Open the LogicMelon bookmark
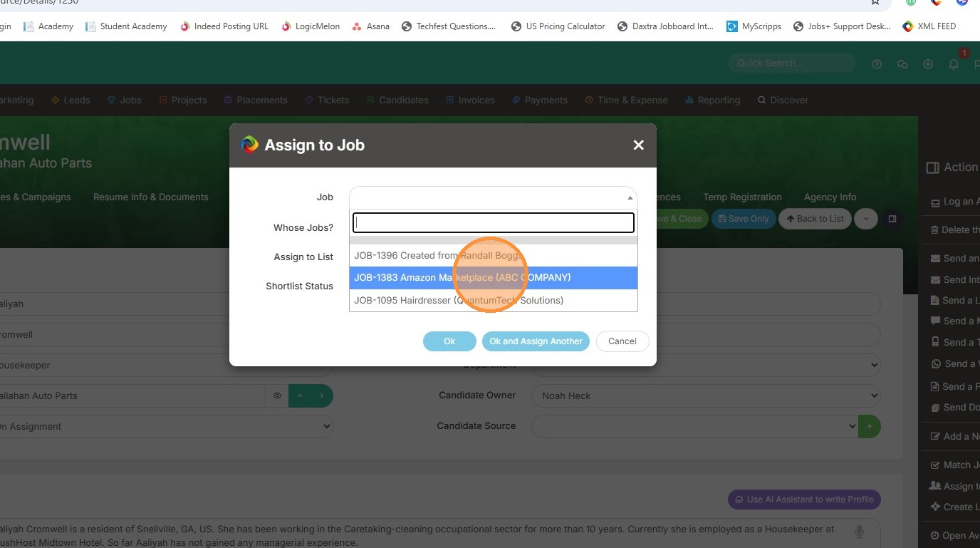Image resolution: width=980 pixels, height=548 pixels. [x=311, y=26]
